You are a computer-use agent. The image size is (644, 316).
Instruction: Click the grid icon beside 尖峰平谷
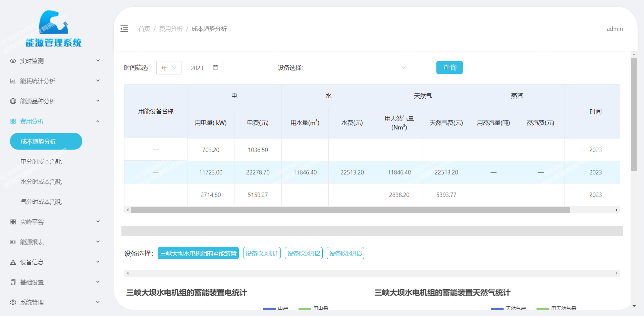coord(13,222)
